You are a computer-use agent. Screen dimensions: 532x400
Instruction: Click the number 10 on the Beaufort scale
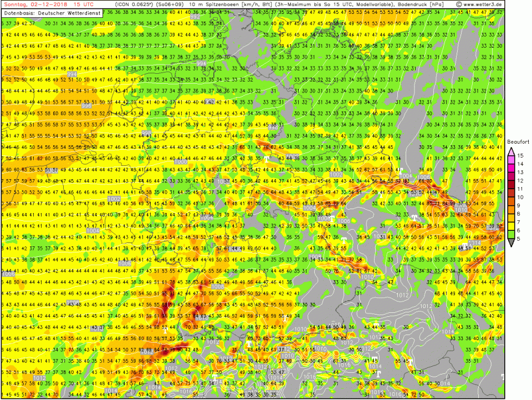tap(520, 197)
